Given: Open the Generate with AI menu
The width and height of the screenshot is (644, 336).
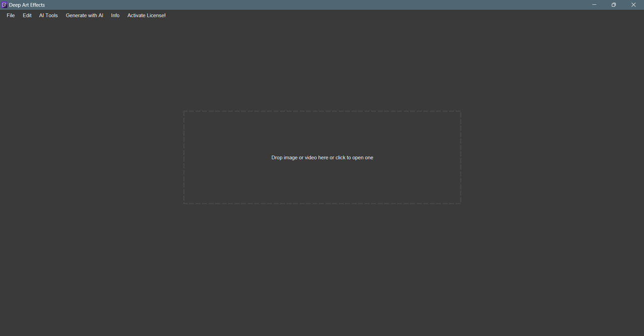Looking at the screenshot, I should [85, 16].
